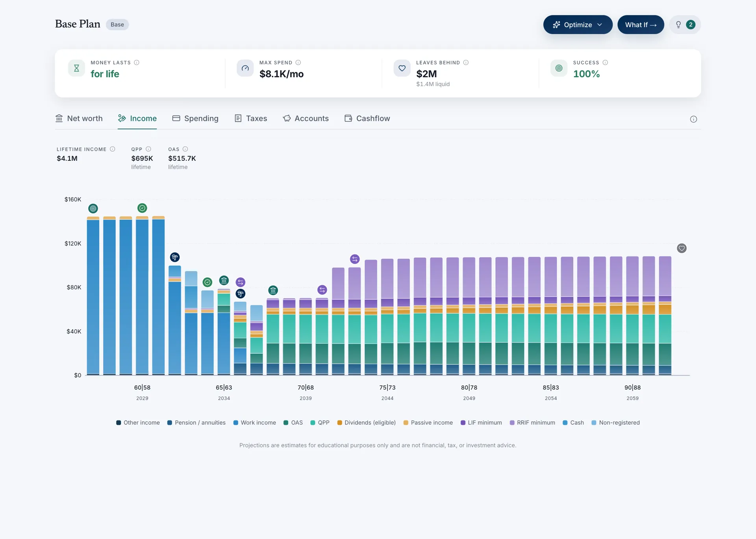
Task: Click the chart info icon beside the tabs
Action: [x=693, y=119]
